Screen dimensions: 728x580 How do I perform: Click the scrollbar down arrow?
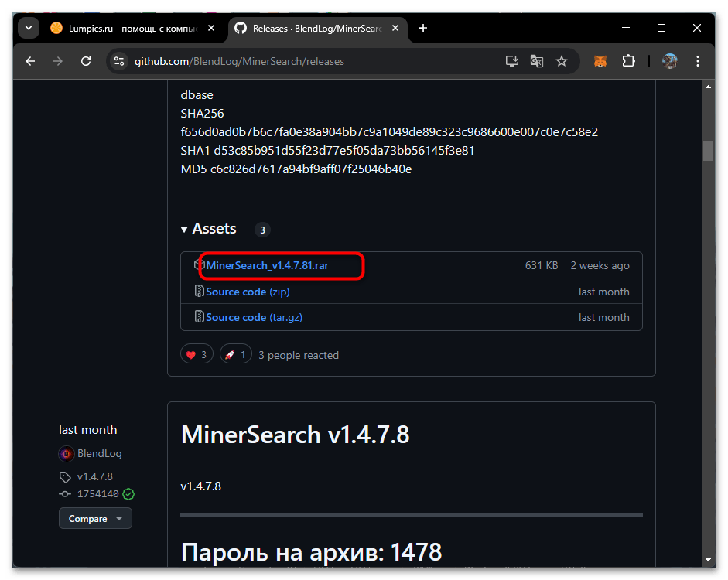[708, 560]
